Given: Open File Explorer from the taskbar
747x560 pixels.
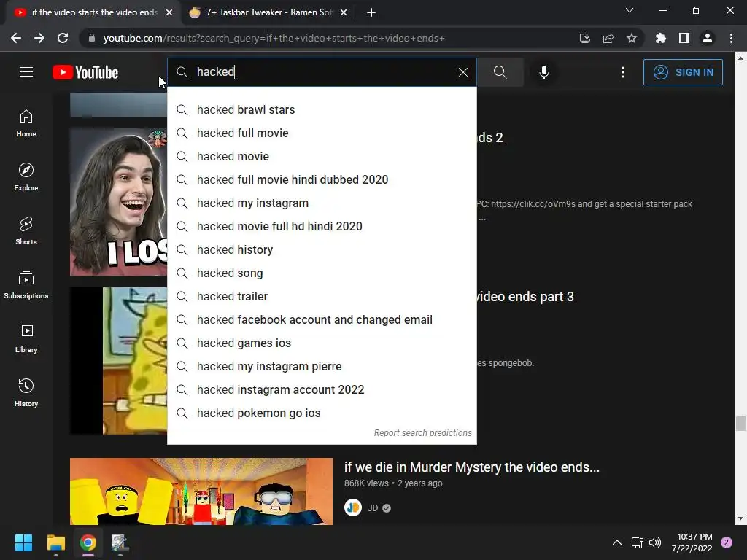Looking at the screenshot, I should 55,542.
